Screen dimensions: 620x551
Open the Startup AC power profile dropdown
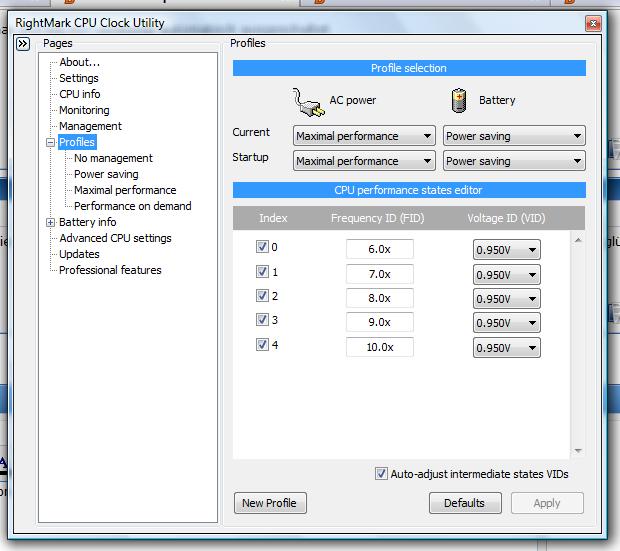[x=364, y=161]
